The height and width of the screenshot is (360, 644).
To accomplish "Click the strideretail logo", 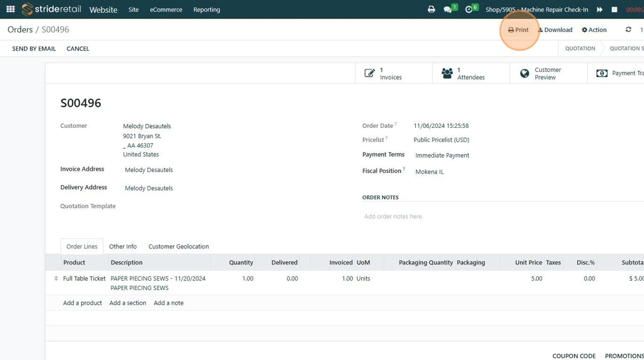I will pyautogui.click(x=51, y=9).
